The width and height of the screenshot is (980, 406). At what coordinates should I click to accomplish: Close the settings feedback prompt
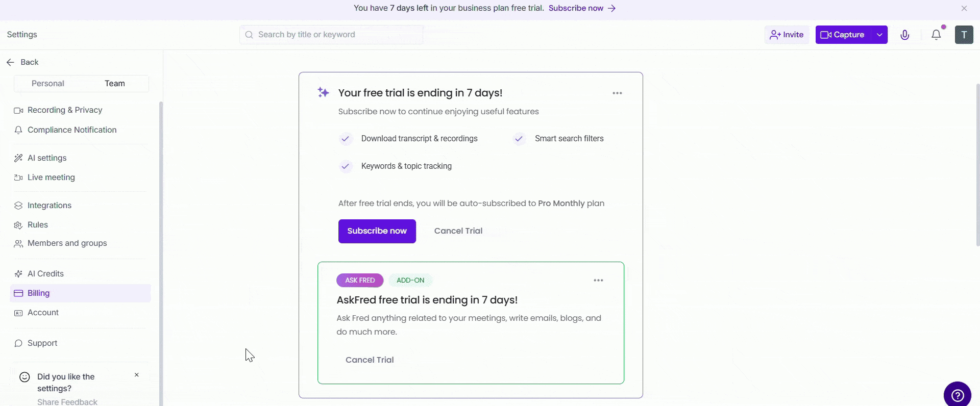point(137,375)
